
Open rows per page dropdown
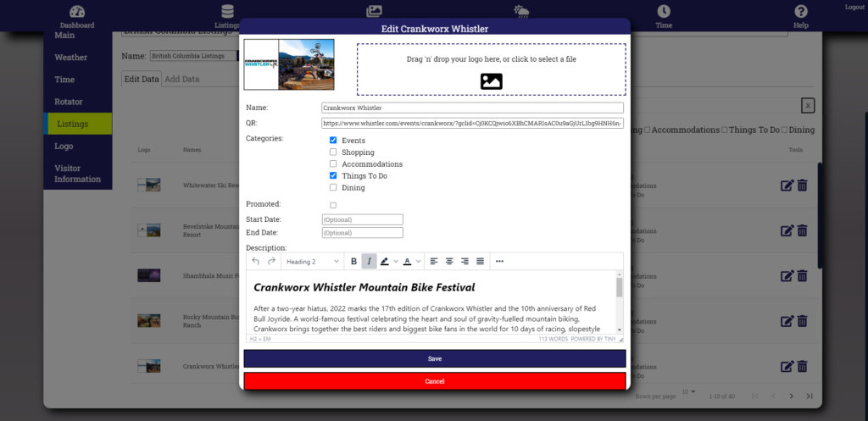688,391
